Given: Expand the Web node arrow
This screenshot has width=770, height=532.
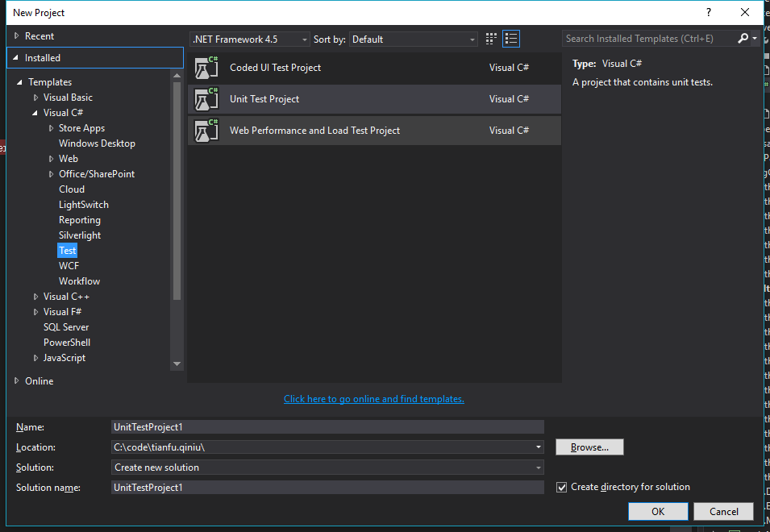Looking at the screenshot, I should coord(51,159).
